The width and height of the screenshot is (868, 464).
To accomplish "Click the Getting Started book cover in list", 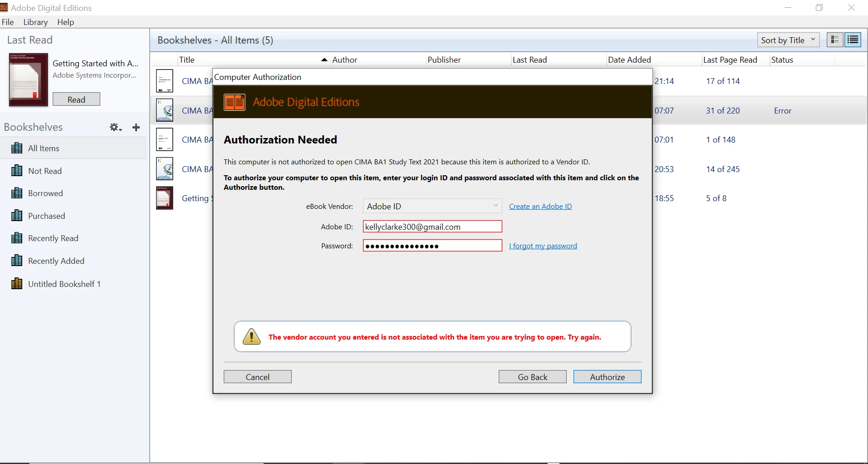I will click(165, 198).
